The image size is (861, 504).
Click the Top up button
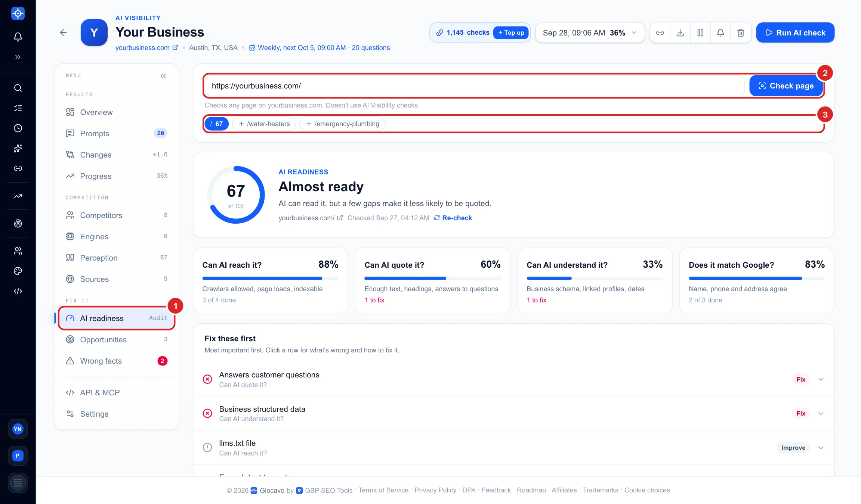[x=511, y=32]
